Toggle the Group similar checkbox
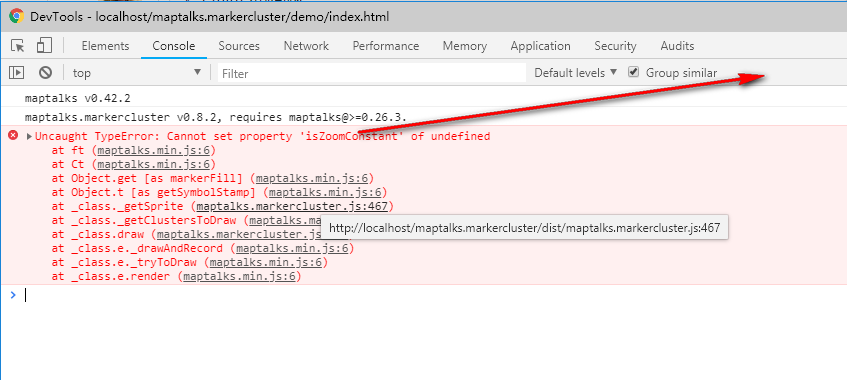The width and height of the screenshot is (847, 380). point(634,72)
